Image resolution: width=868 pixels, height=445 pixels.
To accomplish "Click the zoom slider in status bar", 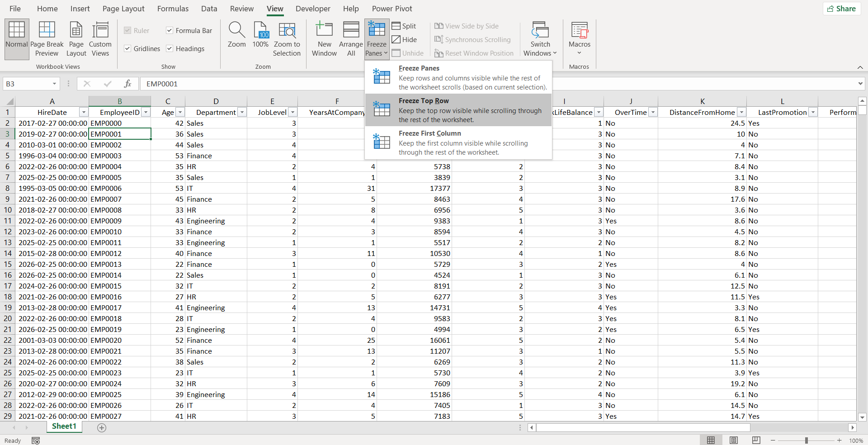I will (806, 440).
